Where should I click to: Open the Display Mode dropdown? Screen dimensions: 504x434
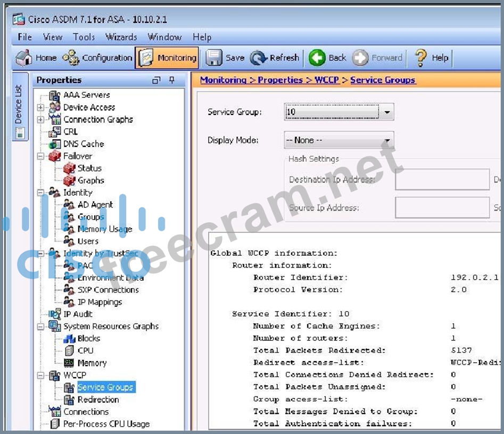[x=387, y=140]
